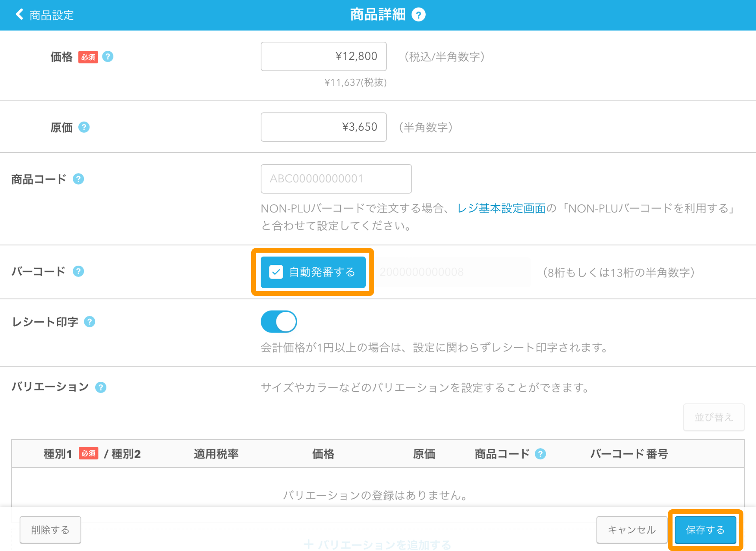Screen dimensions: 756x551
Task: Click help icon in 商品コード table header
Action: 540,454
